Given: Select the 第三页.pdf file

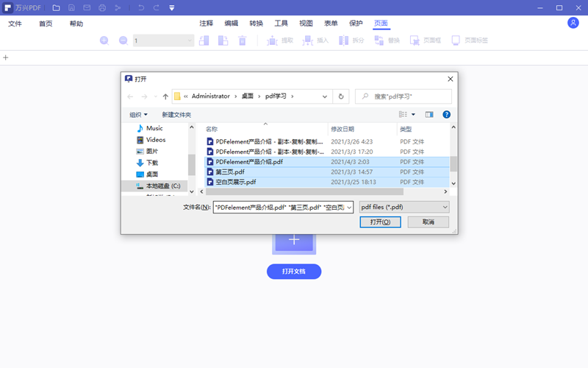Looking at the screenshot, I should (230, 171).
